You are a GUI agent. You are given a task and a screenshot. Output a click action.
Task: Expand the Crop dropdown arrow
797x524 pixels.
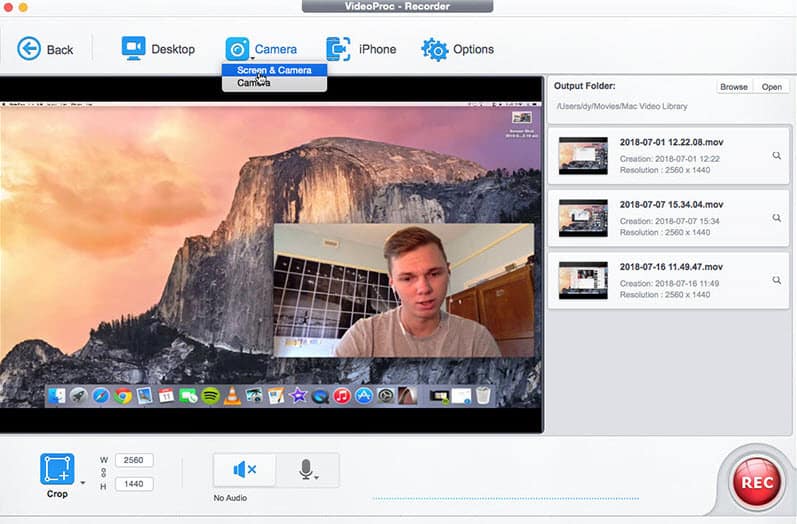pyautogui.click(x=82, y=483)
